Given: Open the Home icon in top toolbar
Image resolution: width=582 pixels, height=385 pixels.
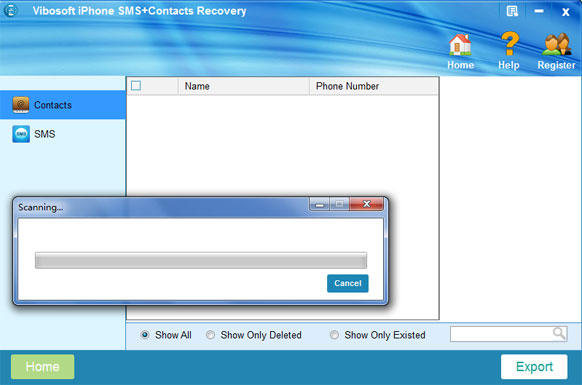Looking at the screenshot, I should point(460,45).
